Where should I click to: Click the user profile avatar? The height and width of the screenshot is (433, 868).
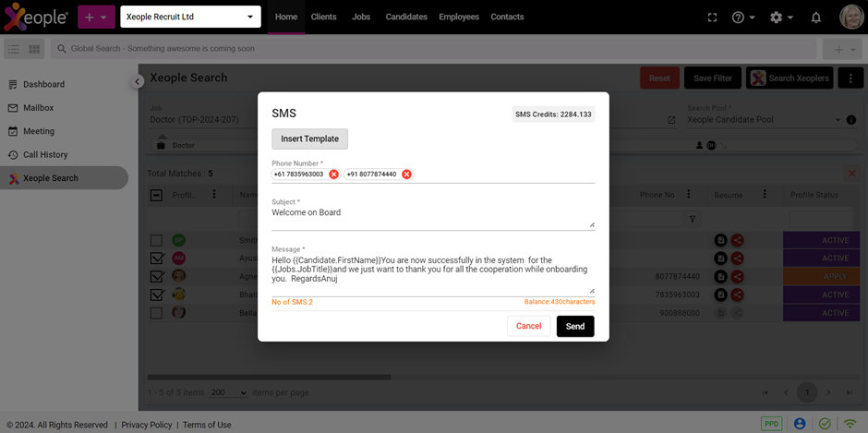pos(850,17)
